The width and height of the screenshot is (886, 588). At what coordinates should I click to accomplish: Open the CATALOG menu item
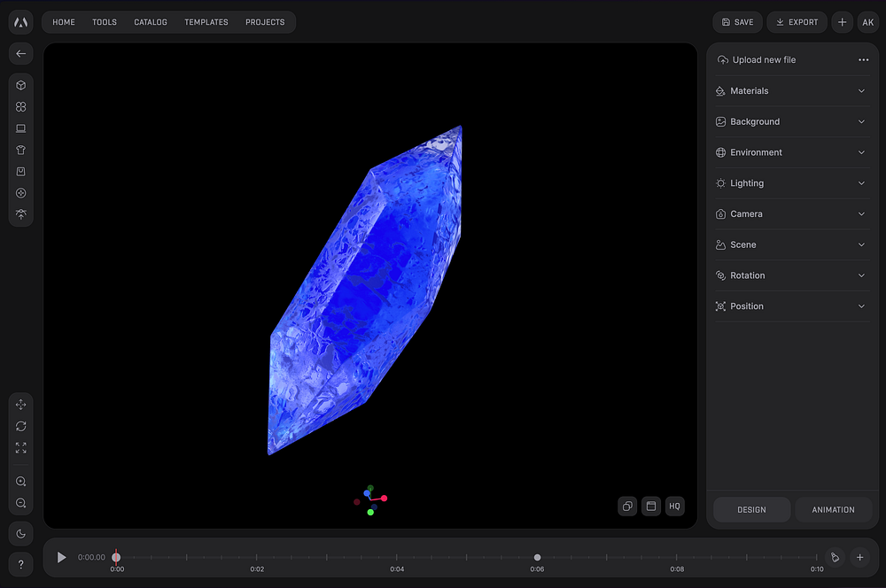pyautogui.click(x=151, y=22)
